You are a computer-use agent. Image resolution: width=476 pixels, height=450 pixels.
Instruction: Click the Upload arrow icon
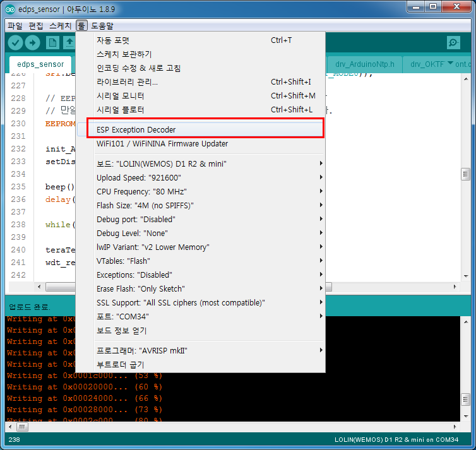(x=32, y=42)
